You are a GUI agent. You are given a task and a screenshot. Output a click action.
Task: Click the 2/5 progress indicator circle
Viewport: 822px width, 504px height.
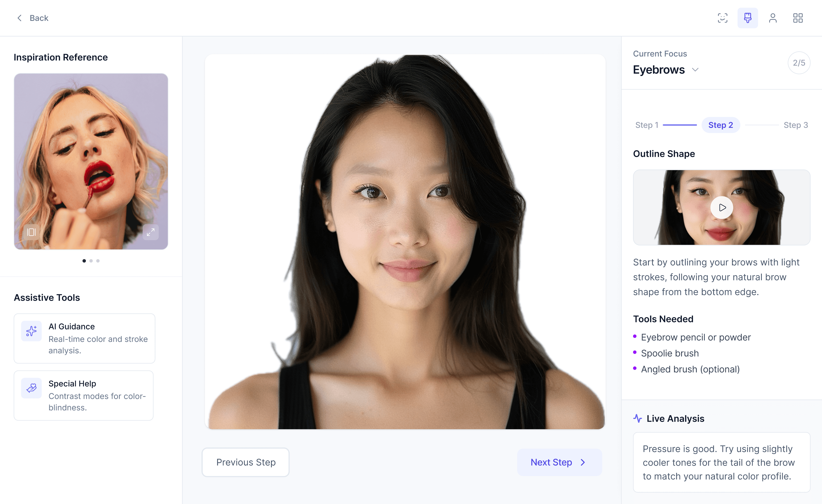pos(799,63)
